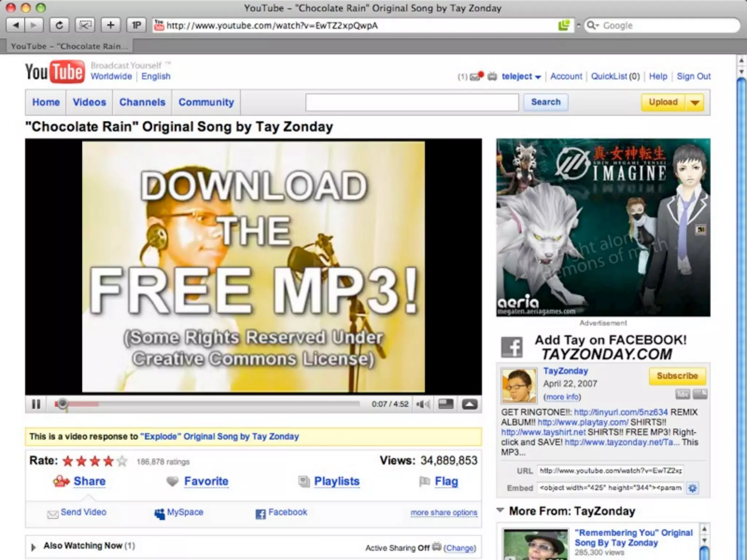The height and width of the screenshot is (560, 747).
Task: Pause the video playback
Action: [36, 404]
